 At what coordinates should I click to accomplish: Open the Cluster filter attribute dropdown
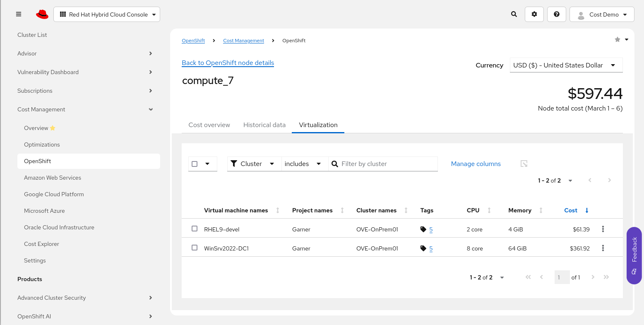[254, 164]
